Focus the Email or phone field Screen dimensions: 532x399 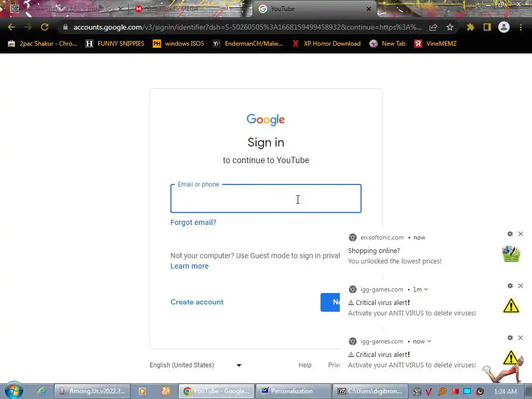point(265,198)
